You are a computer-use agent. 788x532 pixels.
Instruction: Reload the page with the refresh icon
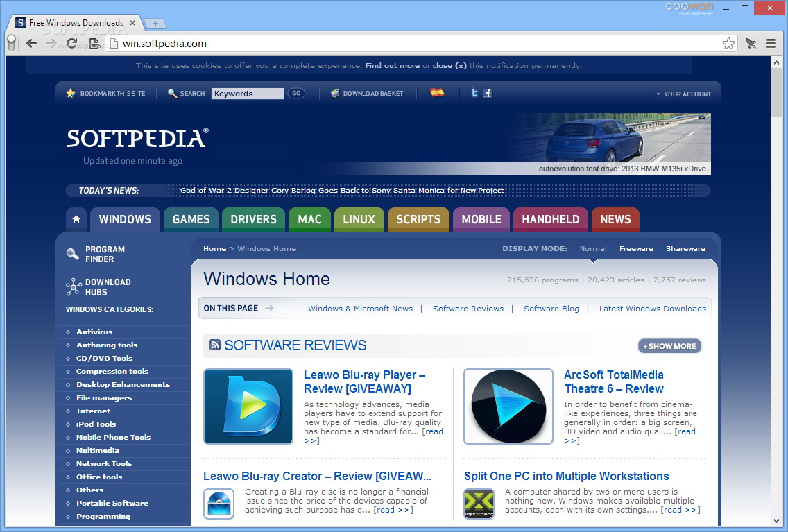tap(72, 44)
